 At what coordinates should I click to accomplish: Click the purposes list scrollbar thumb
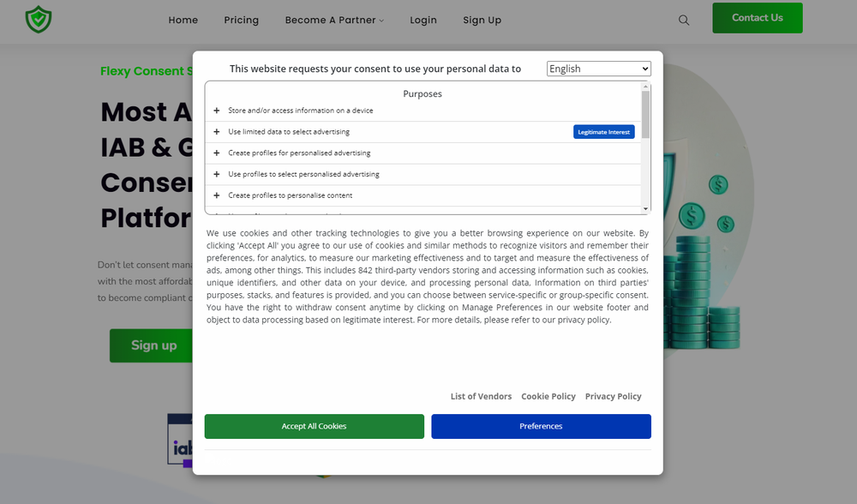point(645,114)
